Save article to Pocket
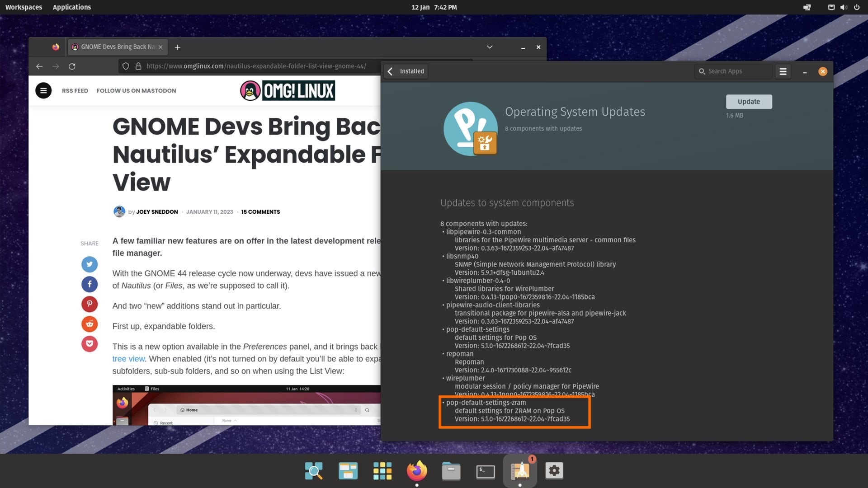The image size is (868, 488). [x=90, y=344]
